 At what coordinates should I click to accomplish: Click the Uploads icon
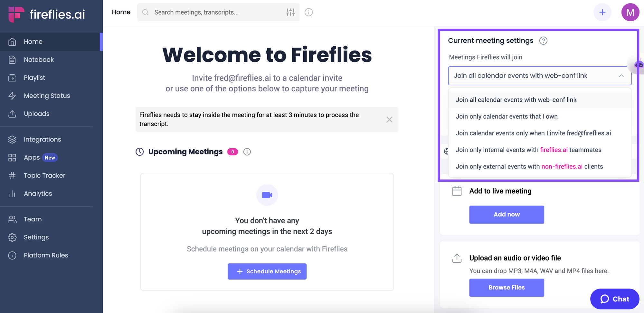click(12, 114)
